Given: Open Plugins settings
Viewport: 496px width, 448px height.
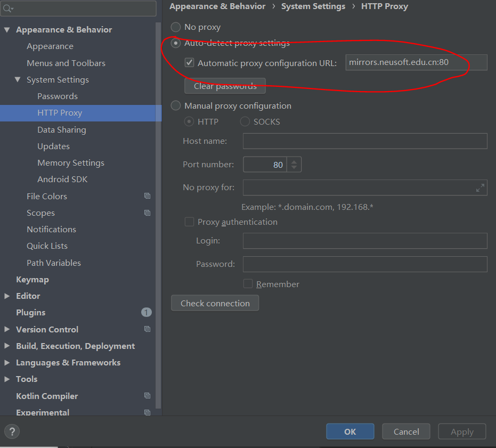Looking at the screenshot, I should 31,313.
